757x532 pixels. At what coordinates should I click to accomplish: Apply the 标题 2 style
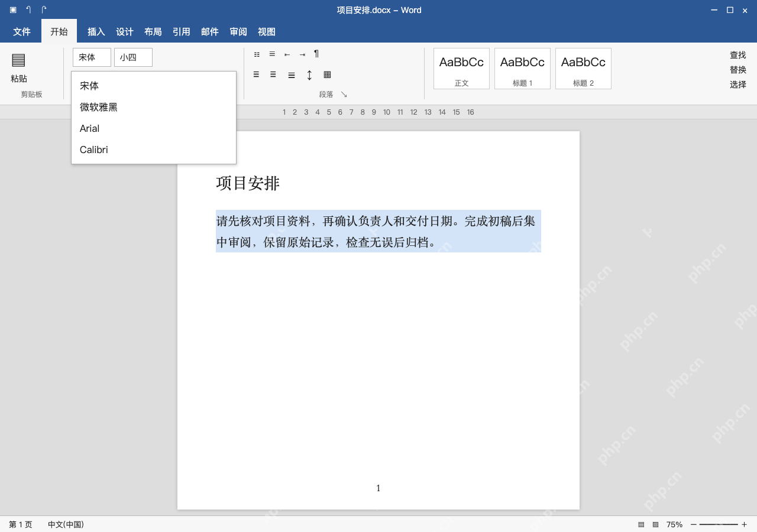coord(583,69)
